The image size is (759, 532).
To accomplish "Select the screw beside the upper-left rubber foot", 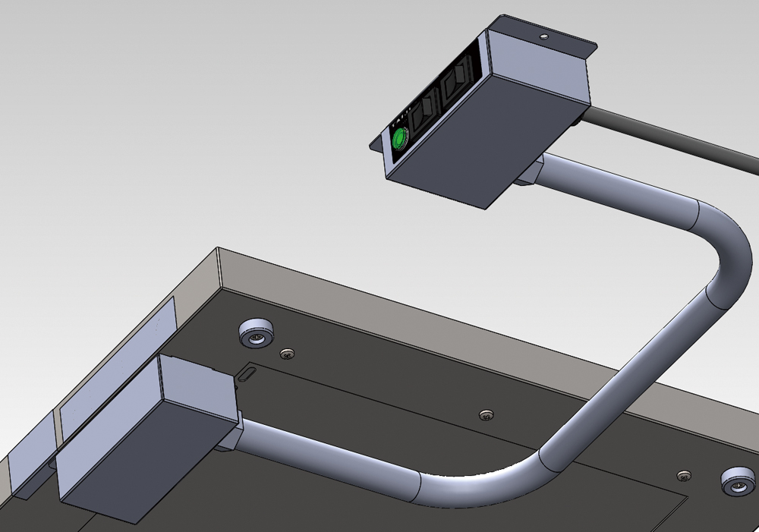I will coord(288,354).
